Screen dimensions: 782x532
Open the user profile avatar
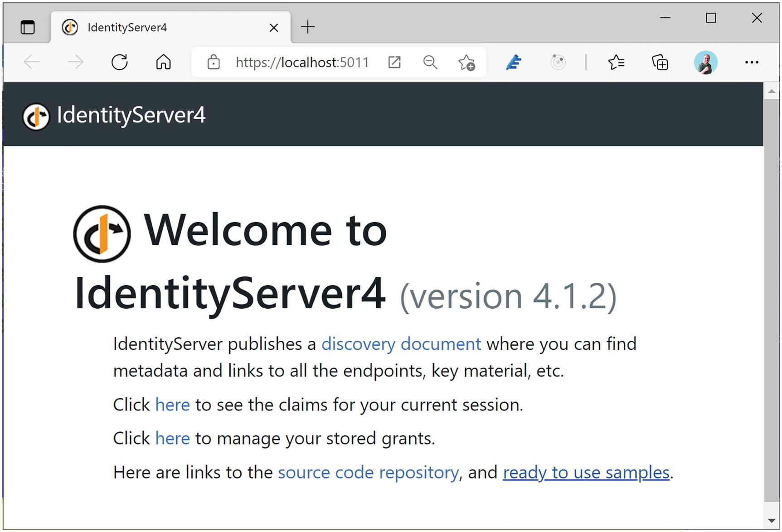[705, 62]
